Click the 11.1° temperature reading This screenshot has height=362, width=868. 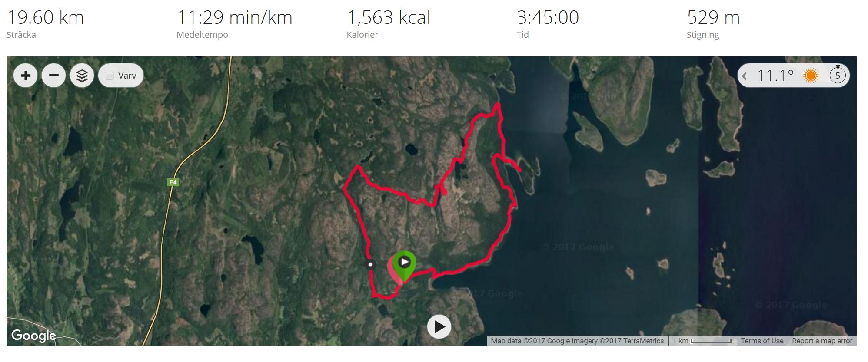[x=775, y=76]
